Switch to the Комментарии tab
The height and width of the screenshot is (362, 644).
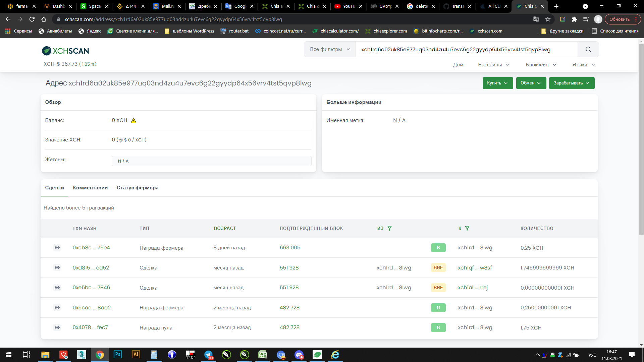90,188
